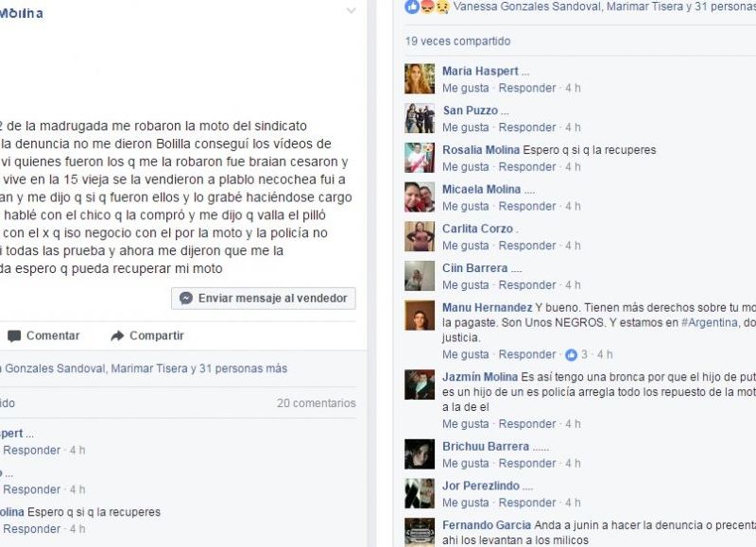This screenshot has height=547, width=756.
Task: Click the sad reaction icon at top
Action: (441, 7)
